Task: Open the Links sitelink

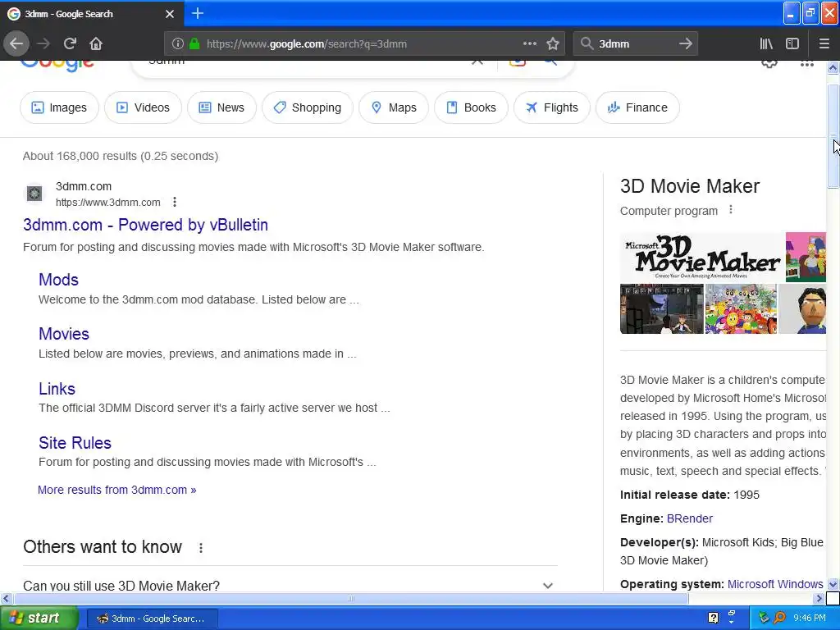Action: 57,389
